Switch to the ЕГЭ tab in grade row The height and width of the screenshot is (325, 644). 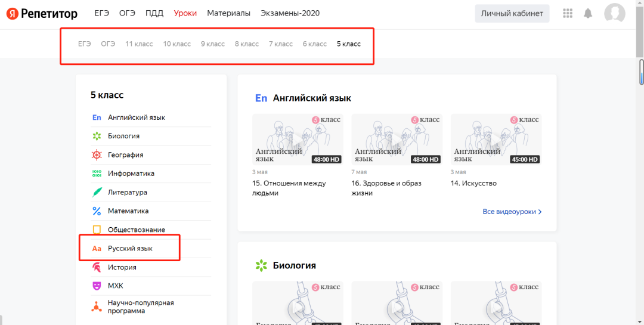tap(85, 44)
